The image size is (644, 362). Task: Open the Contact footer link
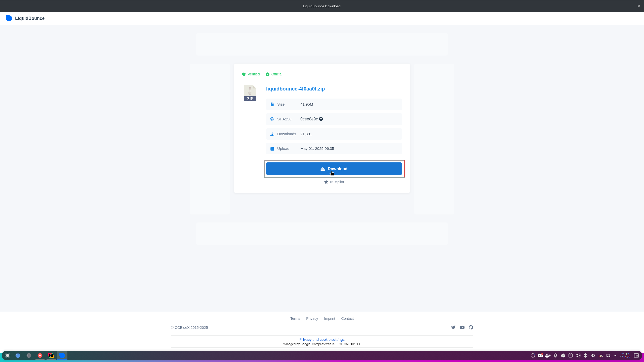347,319
